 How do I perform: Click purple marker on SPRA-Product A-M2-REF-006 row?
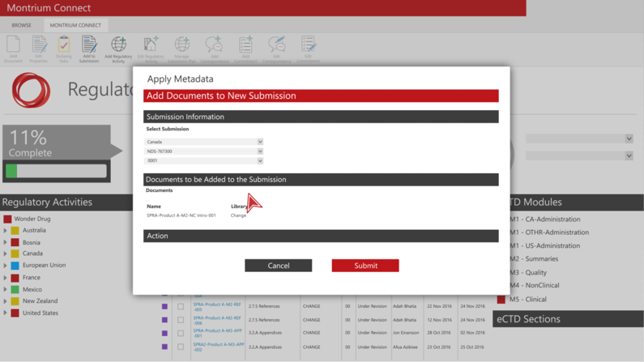click(164, 320)
